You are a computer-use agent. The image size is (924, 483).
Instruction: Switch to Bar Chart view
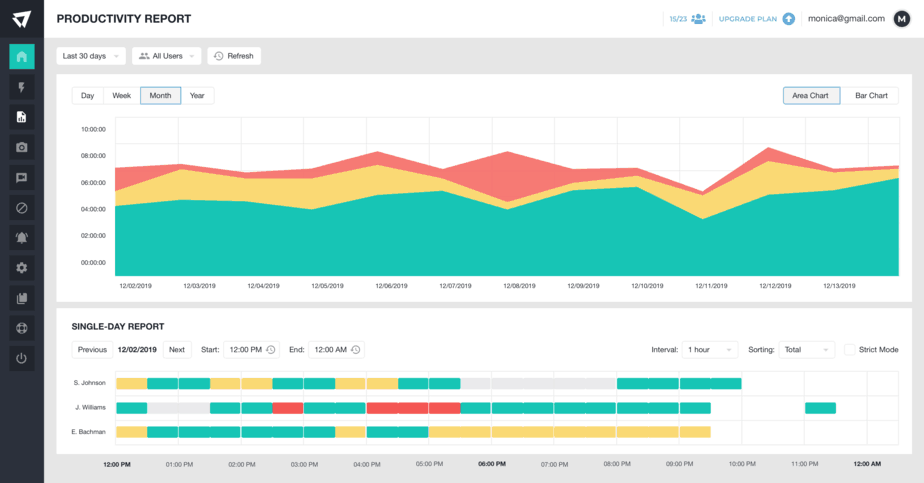click(870, 95)
